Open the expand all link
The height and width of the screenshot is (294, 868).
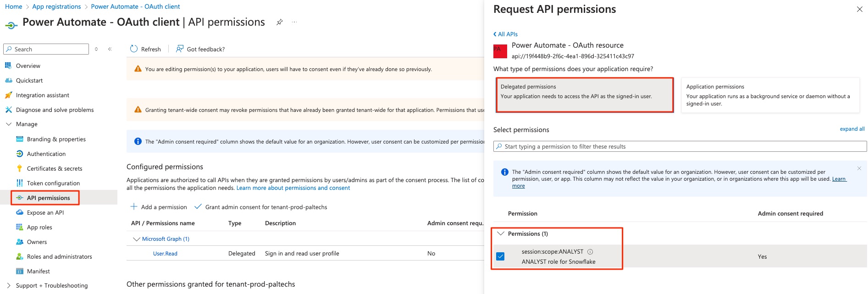coord(851,129)
